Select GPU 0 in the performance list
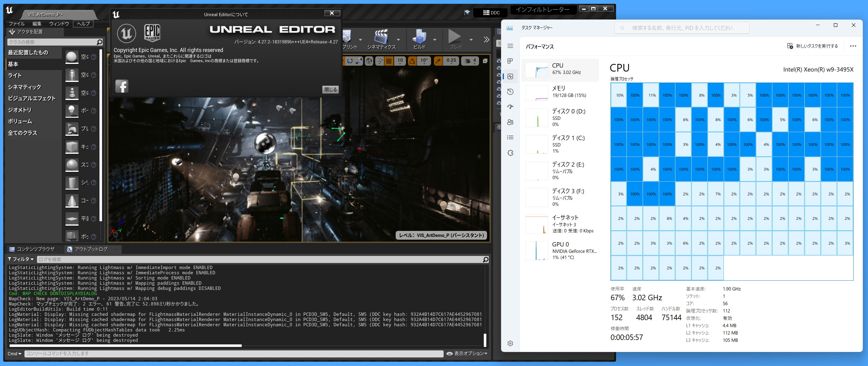868x366 pixels. pos(560,250)
